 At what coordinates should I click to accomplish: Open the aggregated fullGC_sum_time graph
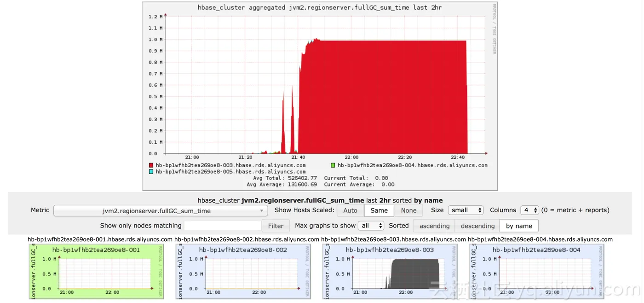(320, 96)
